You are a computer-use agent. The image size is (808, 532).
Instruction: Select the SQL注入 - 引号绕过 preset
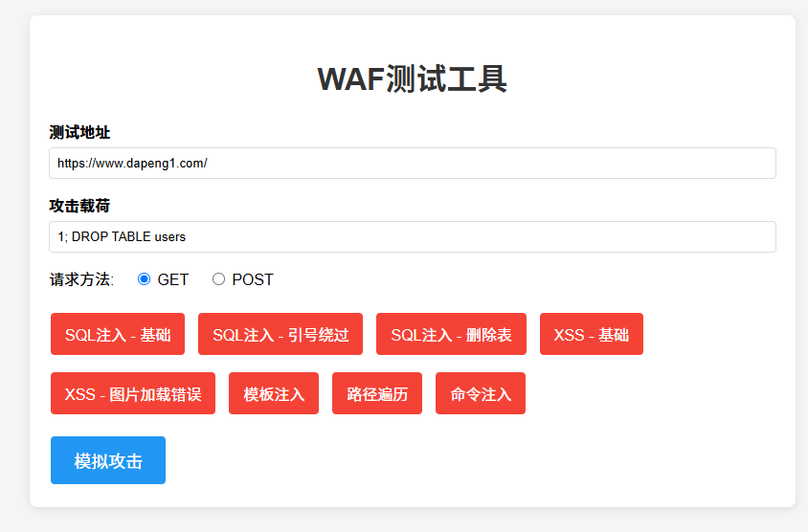click(x=281, y=334)
